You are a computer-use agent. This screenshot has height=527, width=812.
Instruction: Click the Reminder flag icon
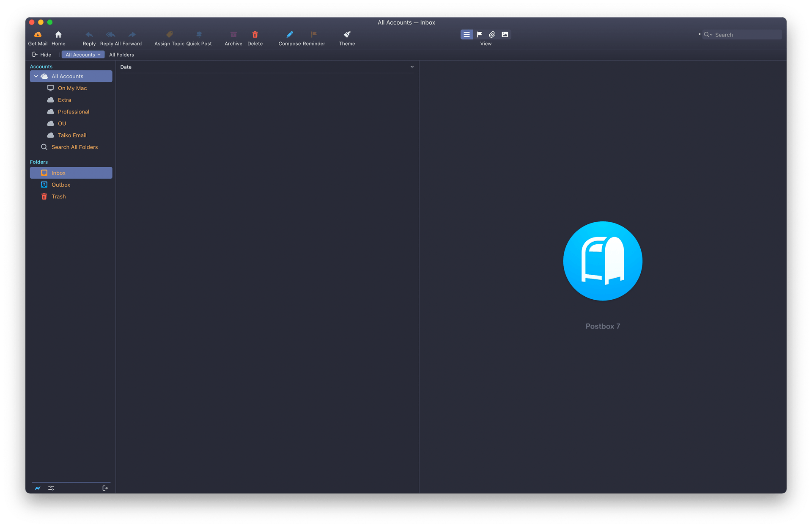tap(313, 35)
